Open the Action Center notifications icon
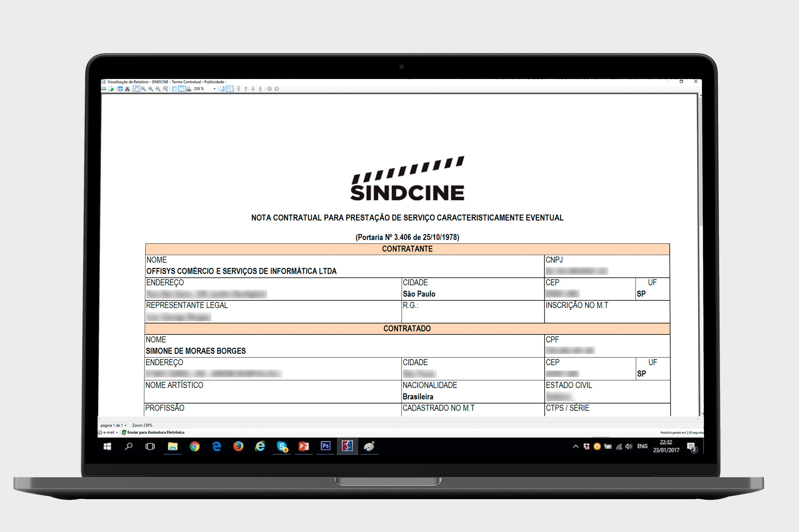The height and width of the screenshot is (532, 799). pyautogui.click(x=692, y=448)
